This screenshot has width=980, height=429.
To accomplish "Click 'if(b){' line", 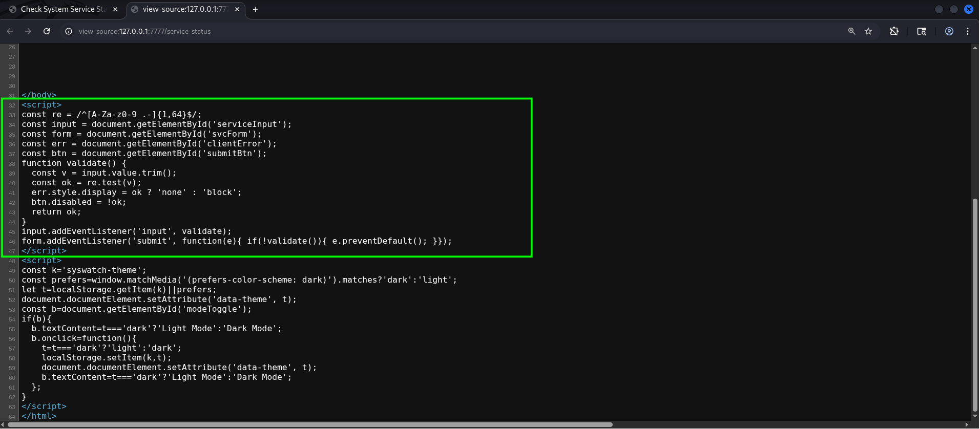I will [x=36, y=319].
